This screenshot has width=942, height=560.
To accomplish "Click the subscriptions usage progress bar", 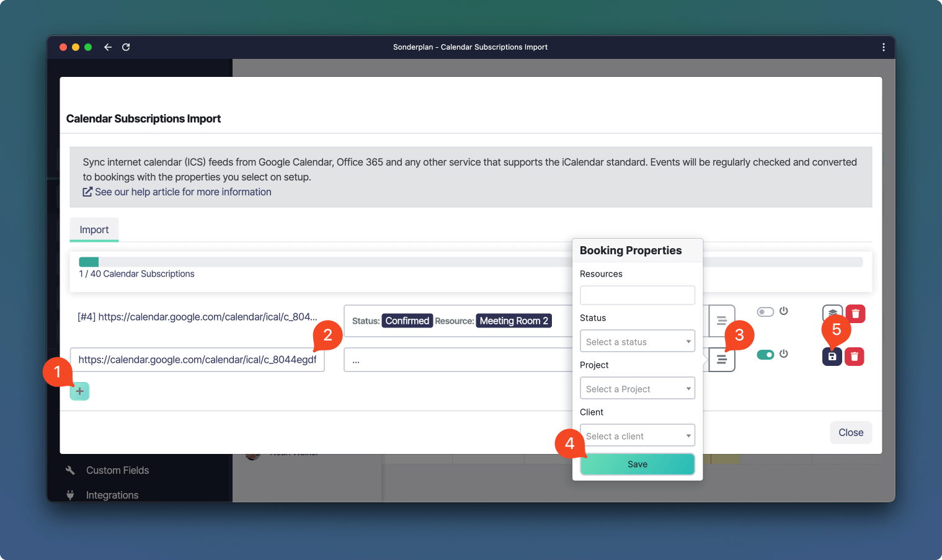I will (x=471, y=262).
